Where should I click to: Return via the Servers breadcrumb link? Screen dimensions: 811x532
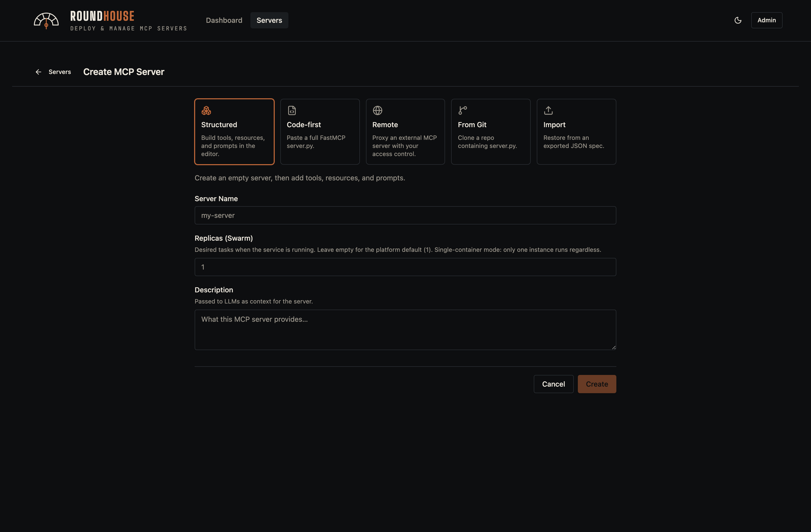tap(60, 72)
